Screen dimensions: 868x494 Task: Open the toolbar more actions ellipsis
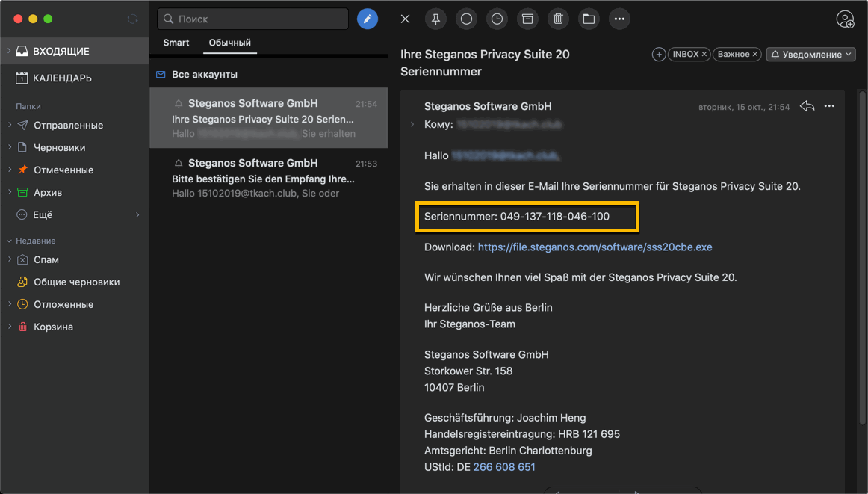pyautogui.click(x=619, y=19)
